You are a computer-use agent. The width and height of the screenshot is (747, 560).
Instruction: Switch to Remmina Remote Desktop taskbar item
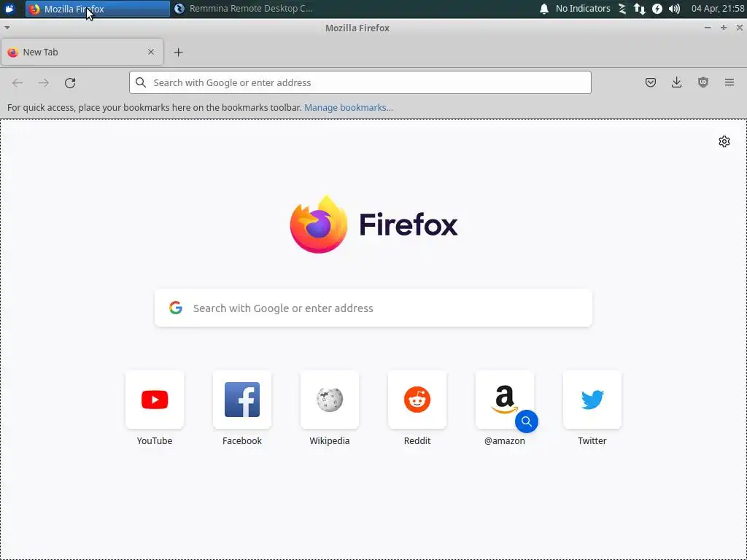click(x=244, y=9)
